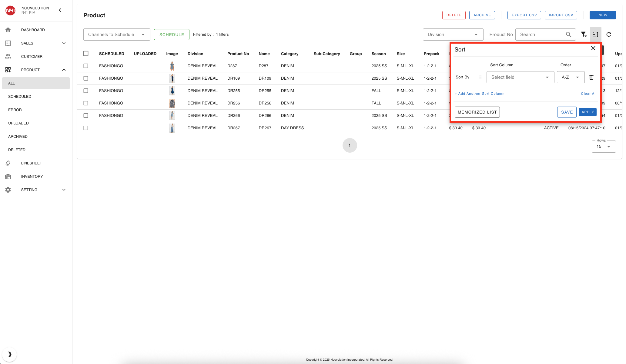Screen dimensions: 626x364
Task: Check the DR267 row checkbox
Action: (x=86, y=128)
